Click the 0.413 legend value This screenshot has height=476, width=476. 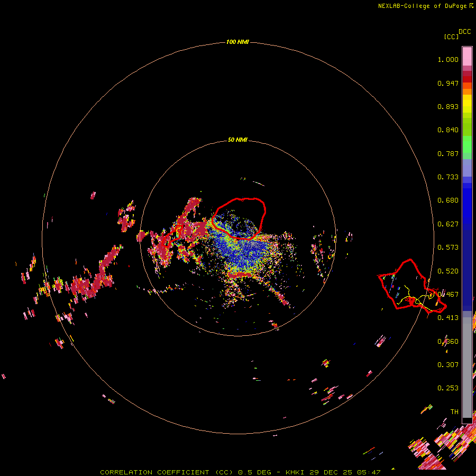[448, 318]
